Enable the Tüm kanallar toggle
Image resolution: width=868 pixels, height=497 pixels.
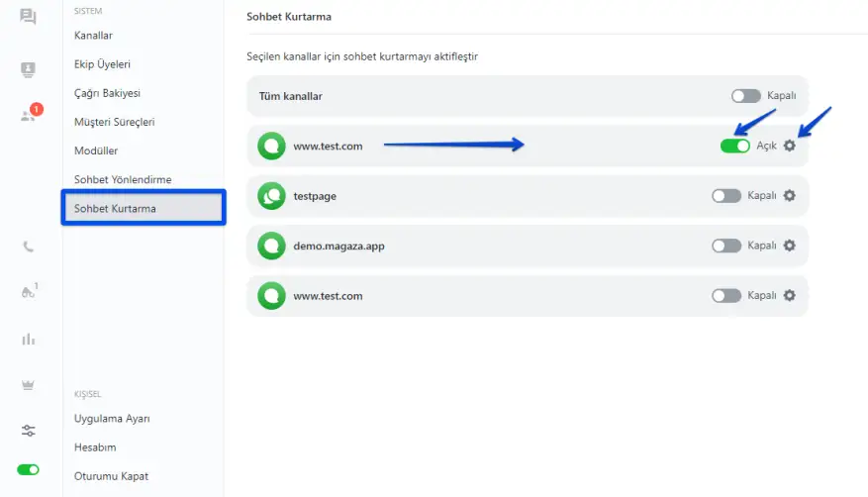pyautogui.click(x=745, y=96)
